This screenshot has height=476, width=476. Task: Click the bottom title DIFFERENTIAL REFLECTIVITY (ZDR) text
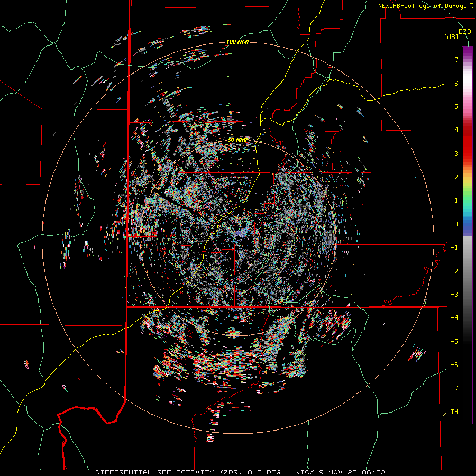[170, 472]
